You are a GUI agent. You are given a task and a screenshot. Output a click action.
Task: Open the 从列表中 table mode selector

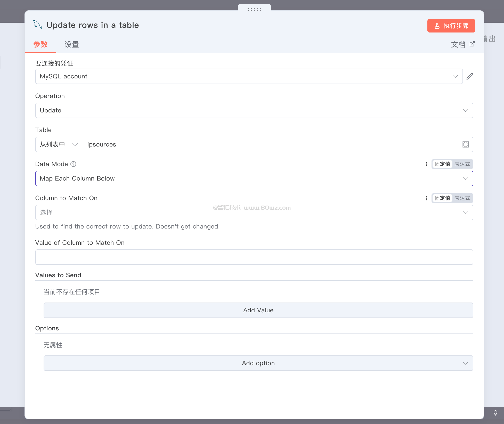(59, 144)
